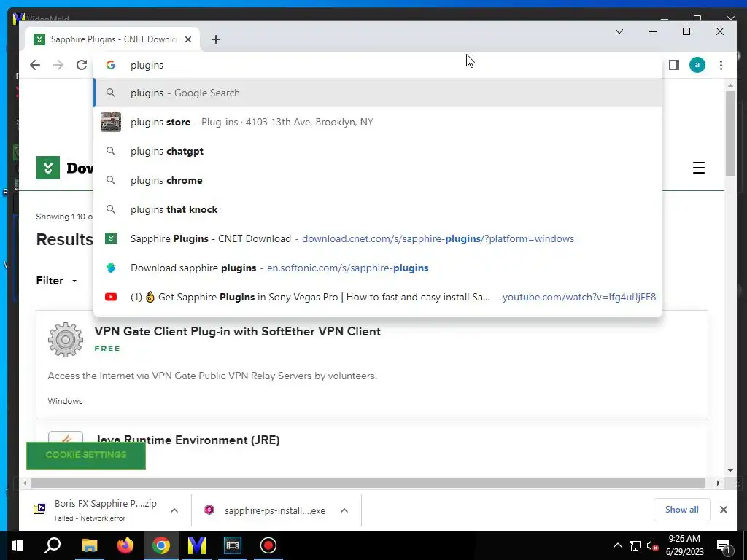
Task: Show hidden system tray icons
Action: (617, 545)
